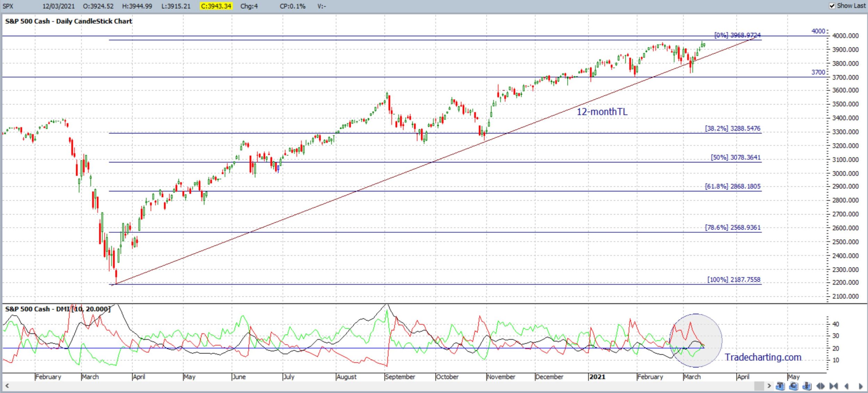
Task: Click the S&P 500 Cash Daily CandleStick title
Action: pos(68,21)
